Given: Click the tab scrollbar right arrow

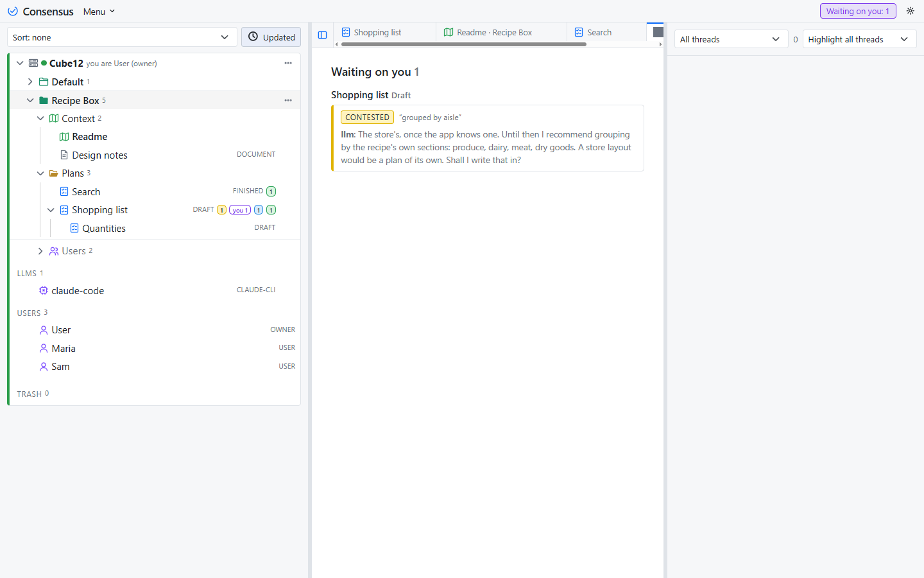Looking at the screenshot, I should point(660,44).
